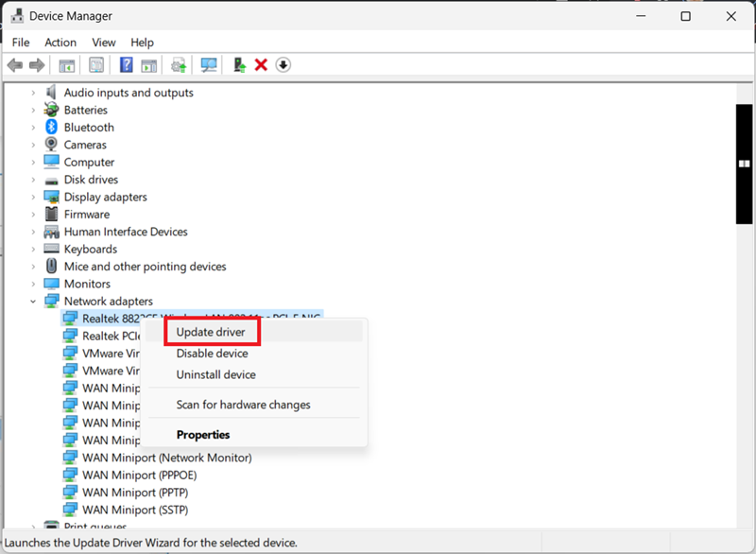Select the webcam icon beside Cameras

point(51,144)
